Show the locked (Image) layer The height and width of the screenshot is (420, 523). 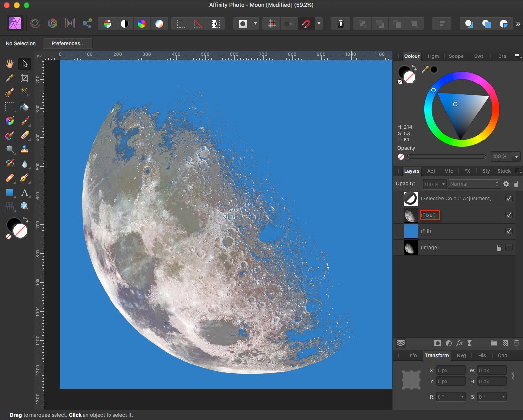pyautogui.click(x=509, y=247)
